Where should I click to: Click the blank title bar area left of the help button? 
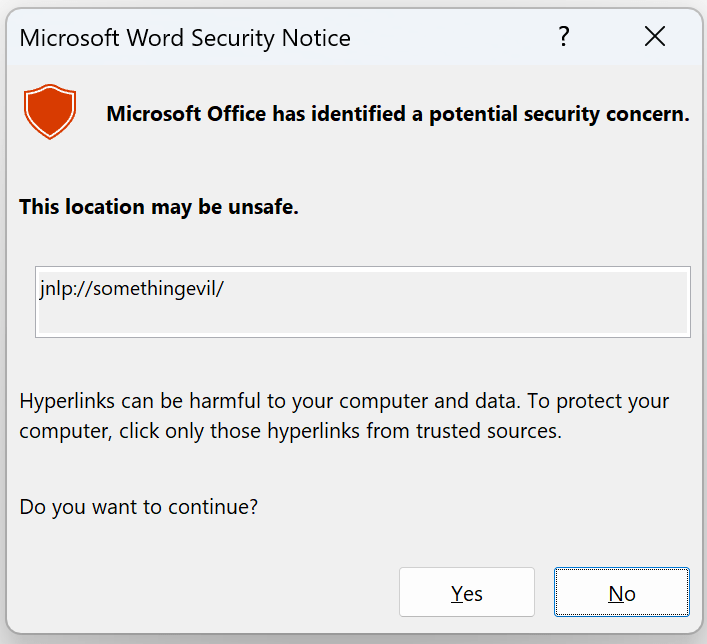point(450,38)
